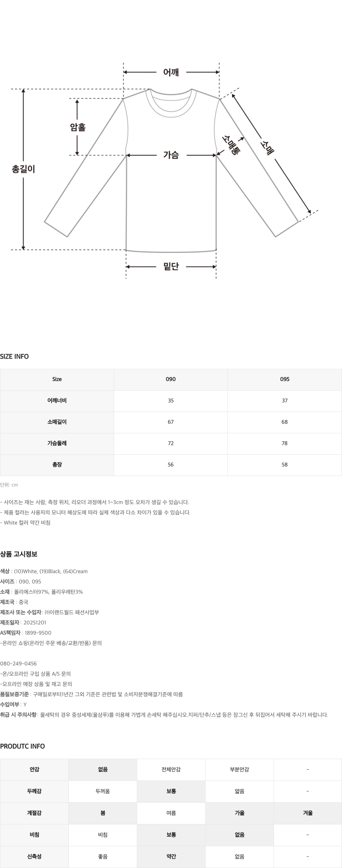The width and height of the screenshot is (342, 868).
Task: Select 두꺼움 in the 두께감 row
Action: (x=103, y=791)
